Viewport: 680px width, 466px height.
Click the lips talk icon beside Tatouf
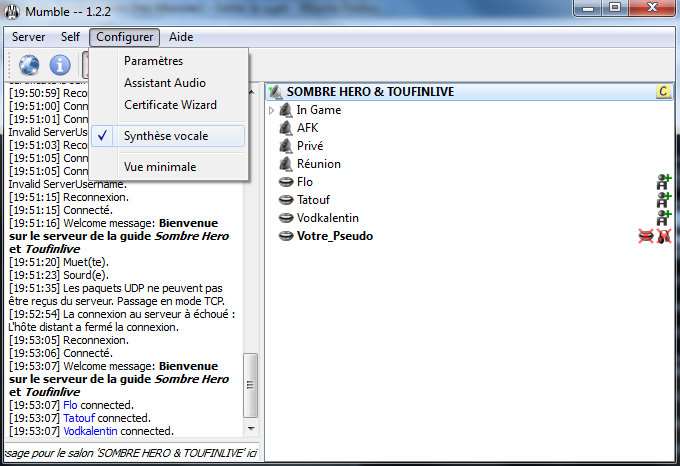pyautogui.click(x=286, y=200)
